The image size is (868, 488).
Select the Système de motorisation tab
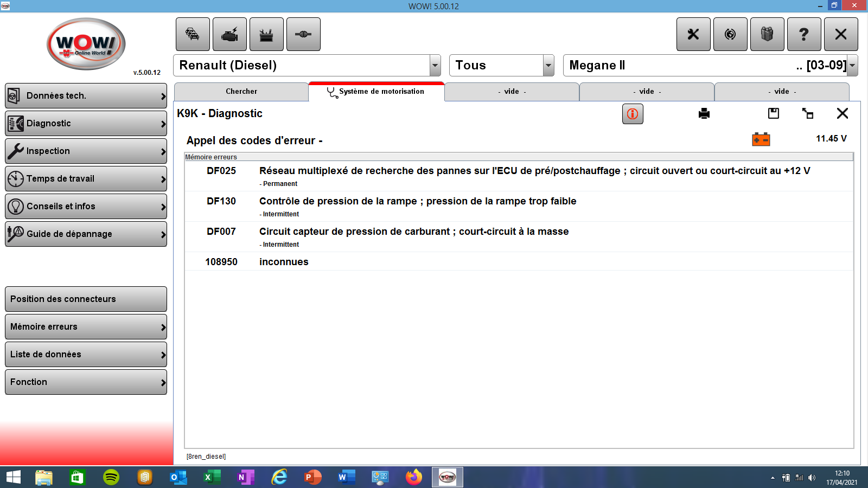[x=376, y=92]
